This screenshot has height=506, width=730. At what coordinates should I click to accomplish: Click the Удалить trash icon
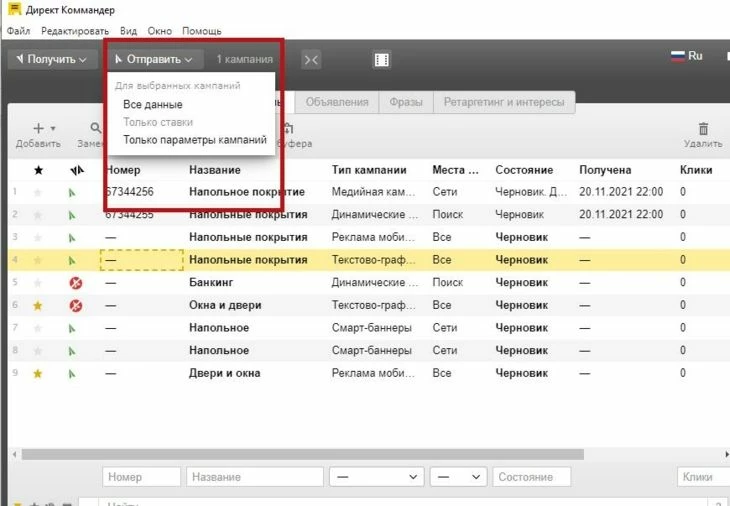703,128
